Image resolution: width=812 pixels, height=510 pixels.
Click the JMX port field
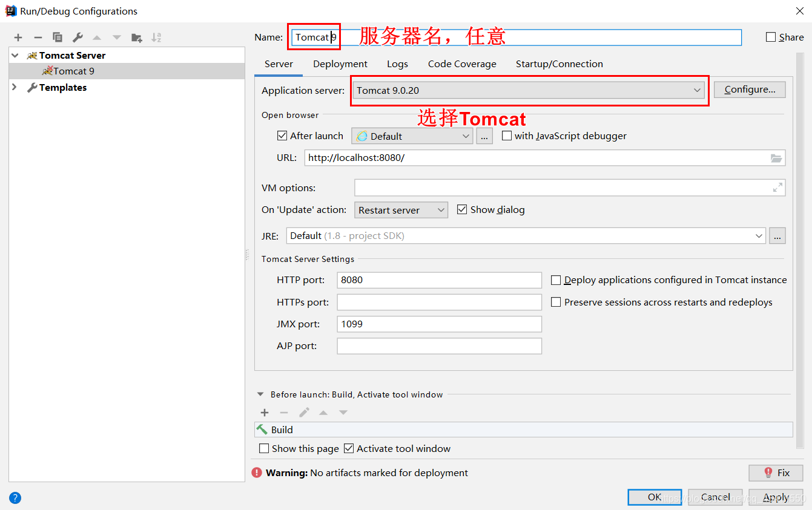pos(439,324)
